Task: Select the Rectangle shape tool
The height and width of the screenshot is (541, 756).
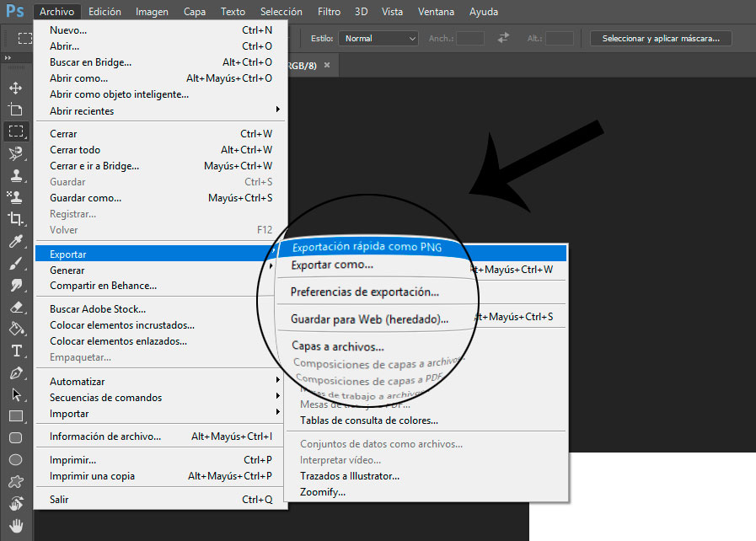Action: [15, 416]
